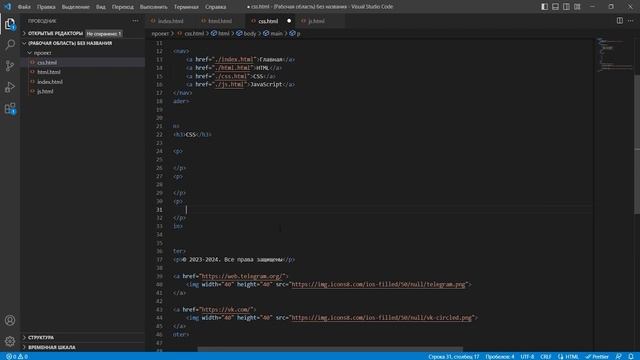This screenshot has height=360, width=640.
Task: Click the css.html breadcrumb segment
Action: (x=191, y=33)
